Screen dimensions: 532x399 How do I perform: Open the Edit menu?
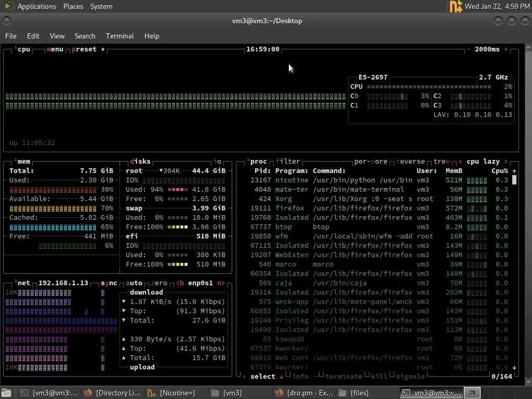click(33, 36)
